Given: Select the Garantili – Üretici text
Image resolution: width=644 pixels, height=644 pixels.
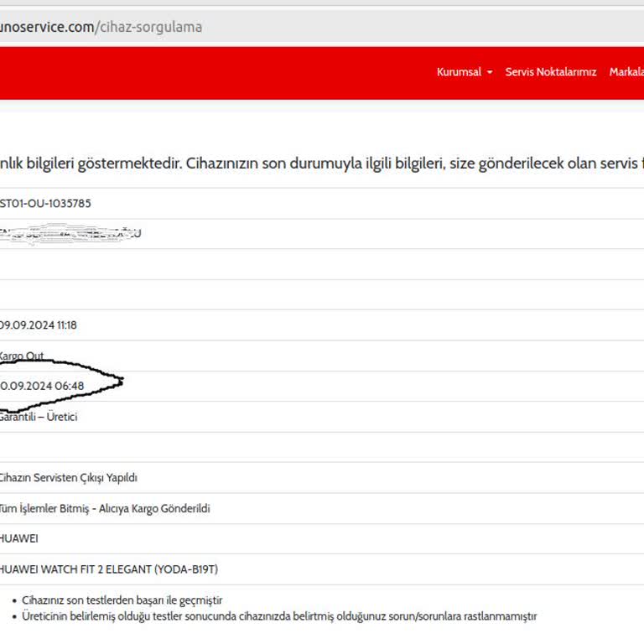Looking at the screenshot, I should [39, 417].
